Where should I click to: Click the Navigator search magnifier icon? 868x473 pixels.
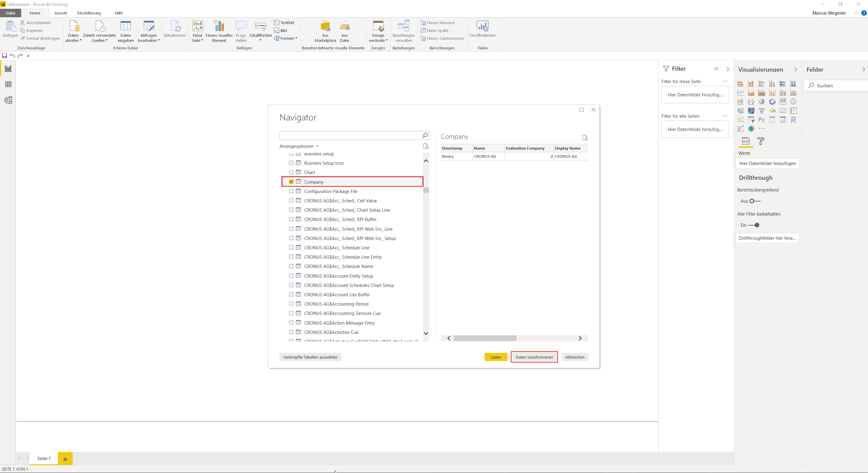click(x=425, y=135)
